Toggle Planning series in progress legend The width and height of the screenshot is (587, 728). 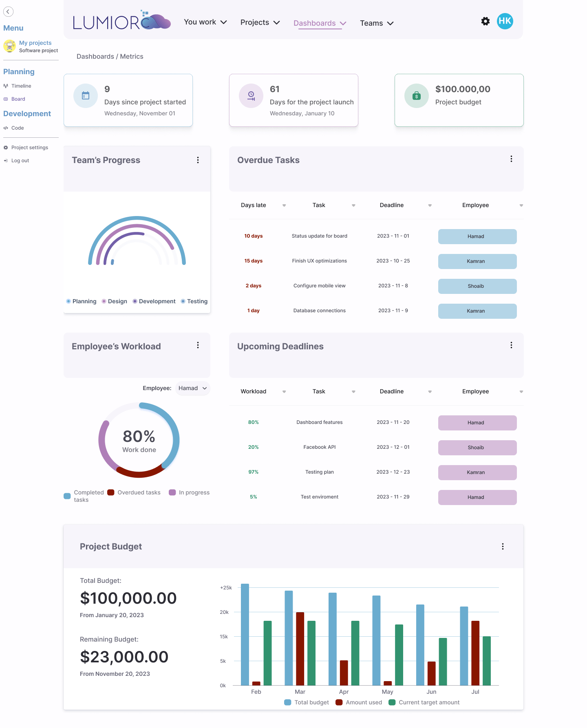(81, 301)
